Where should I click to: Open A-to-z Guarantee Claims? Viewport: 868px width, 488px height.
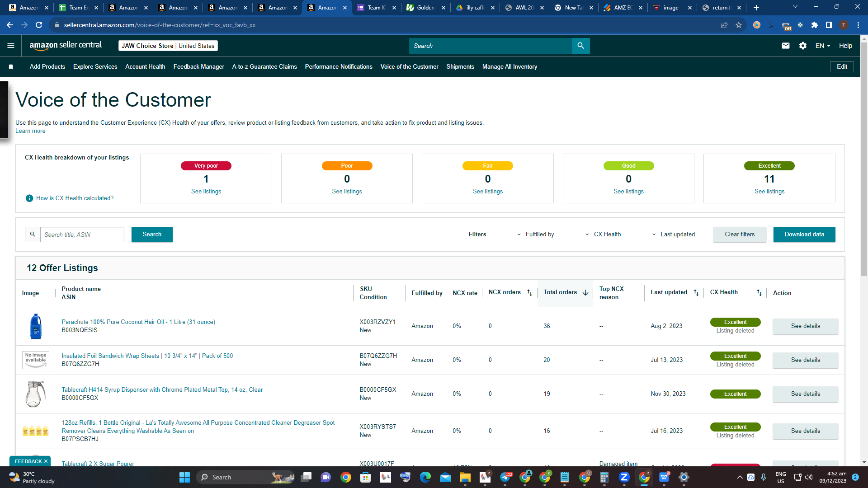click(264, 67)
